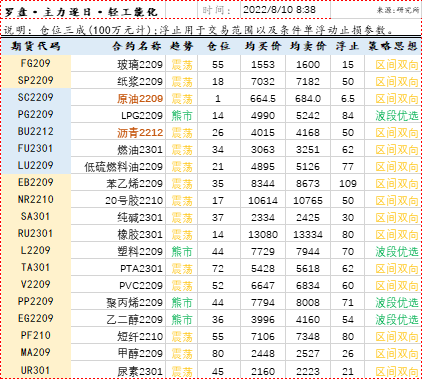This screenshot has width=422, height=379.
Task: Select the RU2301 code cell
Action: (36, 233)
